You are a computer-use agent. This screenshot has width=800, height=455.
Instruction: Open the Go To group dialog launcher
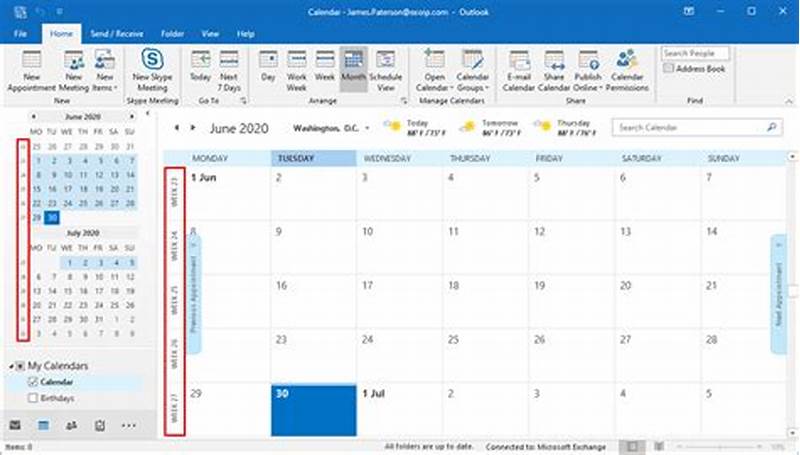[243, 101]
